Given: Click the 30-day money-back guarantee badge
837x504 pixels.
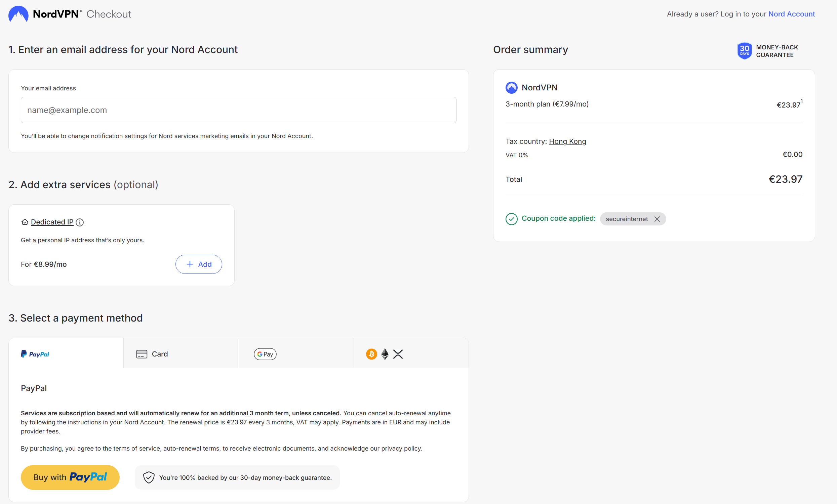Looking at the screenshot, I should click(744, 51).
